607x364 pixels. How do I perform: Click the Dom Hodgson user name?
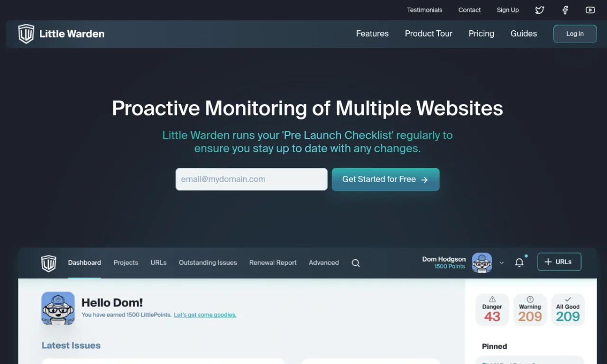[x=444, y=259]
